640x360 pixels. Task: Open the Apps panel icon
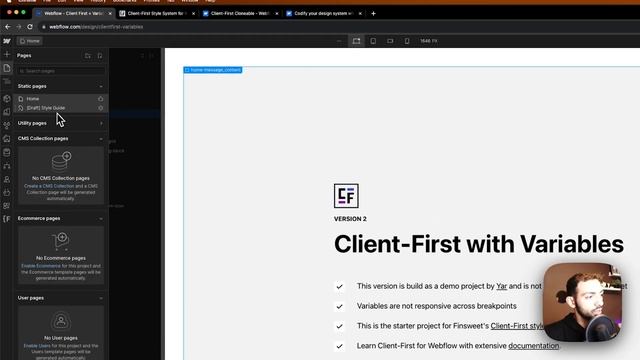pyautogui.click(x=7, y=206)
